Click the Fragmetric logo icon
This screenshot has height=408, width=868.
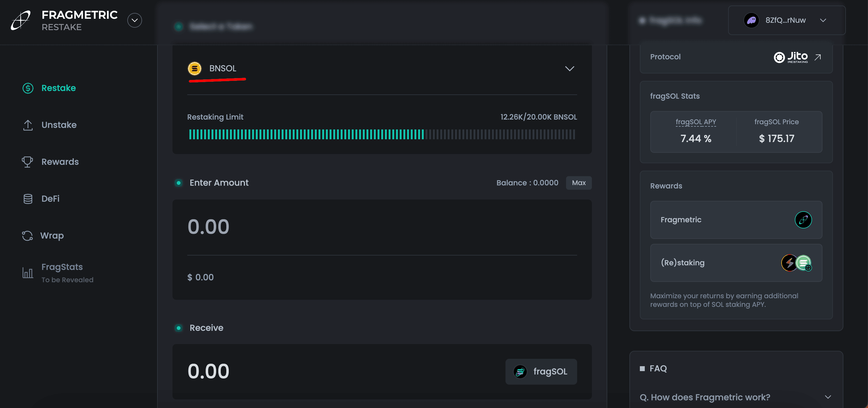[21, 20]
